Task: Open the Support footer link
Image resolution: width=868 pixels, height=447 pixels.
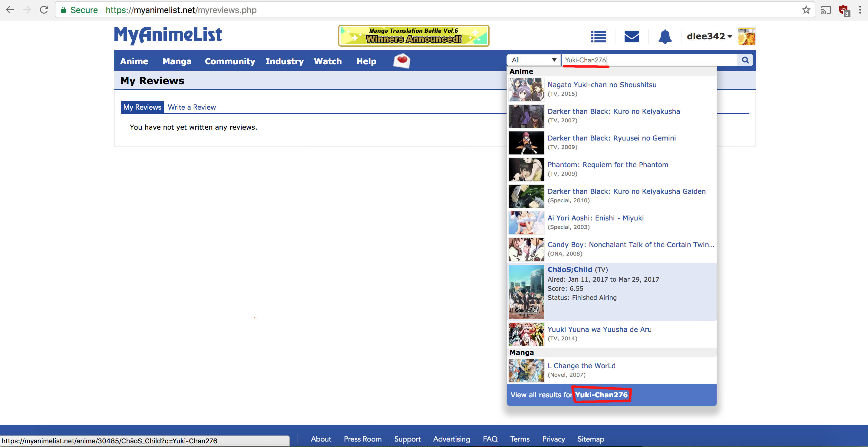Action: click(x=408, y=439)
